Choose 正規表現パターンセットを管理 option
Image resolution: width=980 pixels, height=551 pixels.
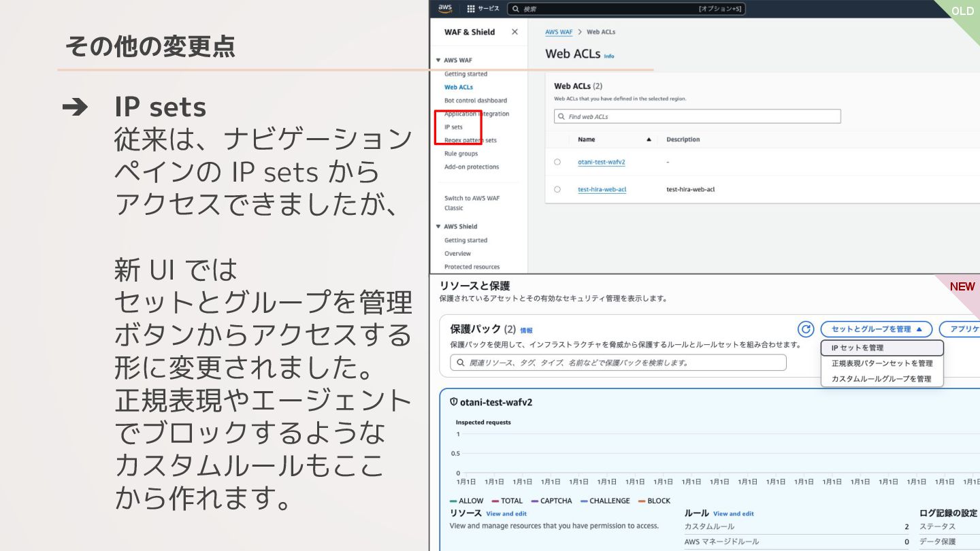882,363
